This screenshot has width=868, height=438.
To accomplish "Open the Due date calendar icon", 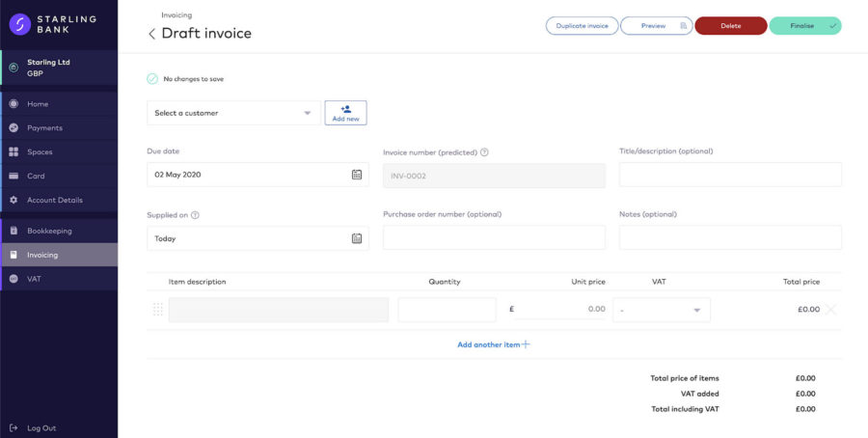I will click(x=357, y=175).
